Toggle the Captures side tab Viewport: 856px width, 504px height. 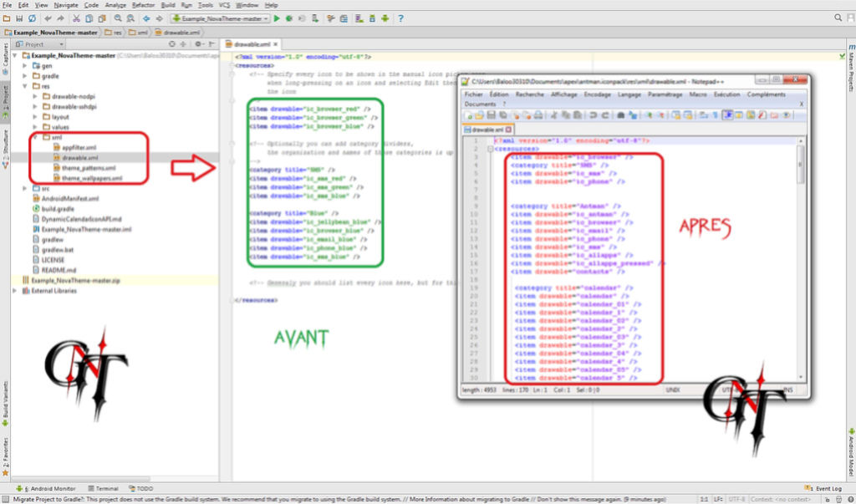click(6, 59)
